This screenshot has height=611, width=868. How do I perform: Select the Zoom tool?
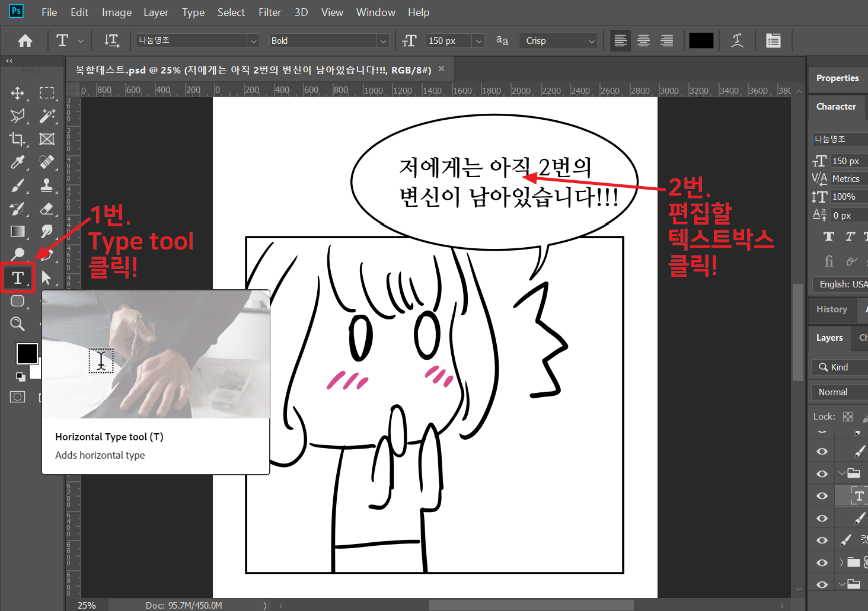pos(18,323)
